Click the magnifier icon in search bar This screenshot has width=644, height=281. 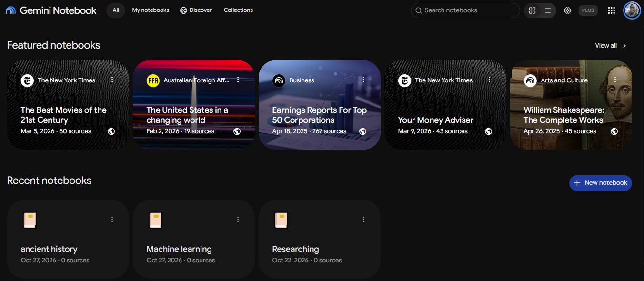tap(419, 10)
